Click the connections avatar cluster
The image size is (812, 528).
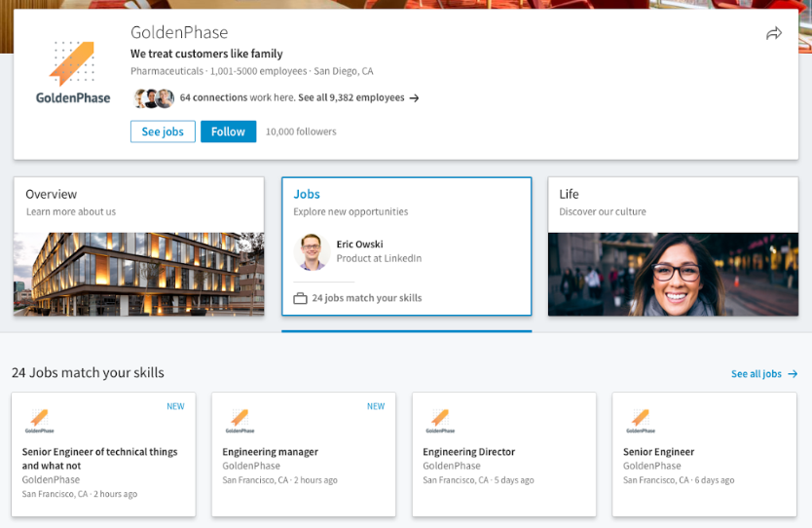point(154,98)
